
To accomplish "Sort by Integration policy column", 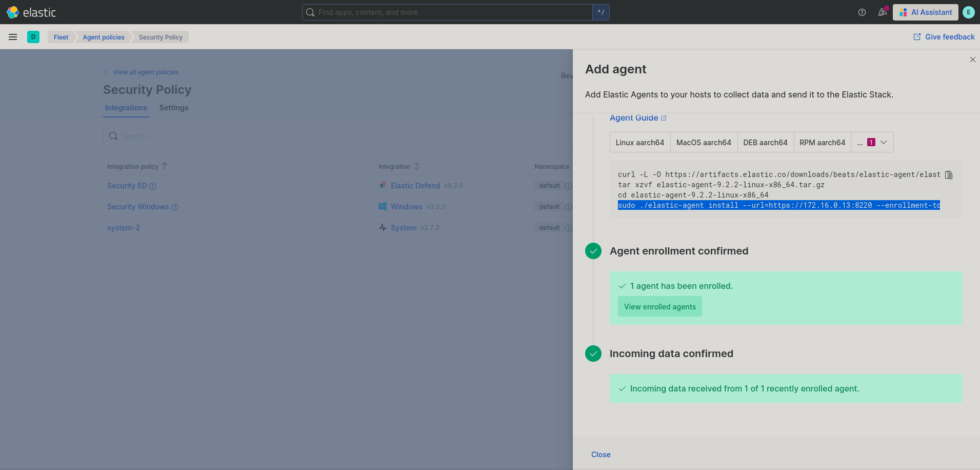I will click(137, 166).
